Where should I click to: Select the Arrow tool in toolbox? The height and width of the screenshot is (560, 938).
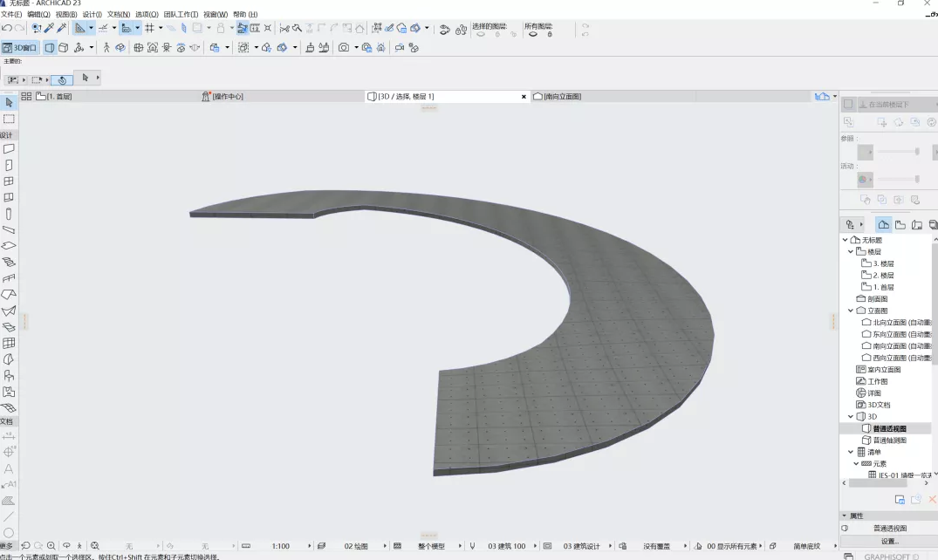[x=9, y=103]
